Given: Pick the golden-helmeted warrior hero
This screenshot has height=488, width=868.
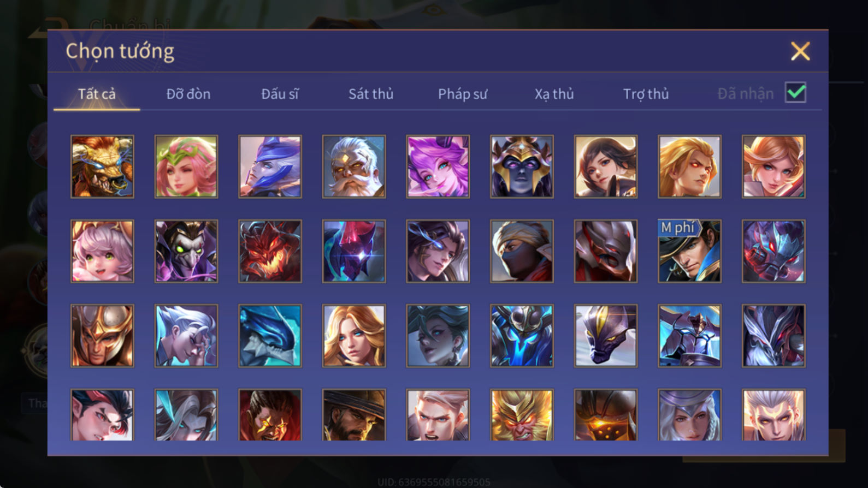Looking at the screenshot, I should click(x=102, y=336).
